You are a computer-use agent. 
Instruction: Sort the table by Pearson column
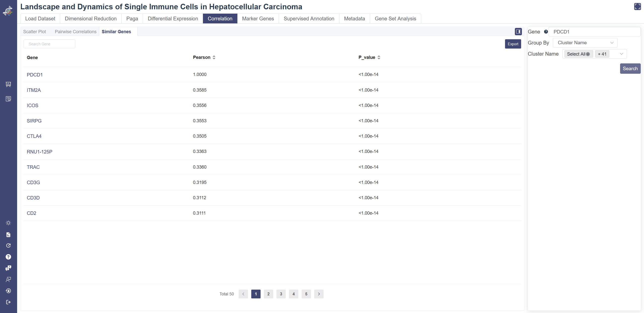pyautogui.click(x=214, y=57)
